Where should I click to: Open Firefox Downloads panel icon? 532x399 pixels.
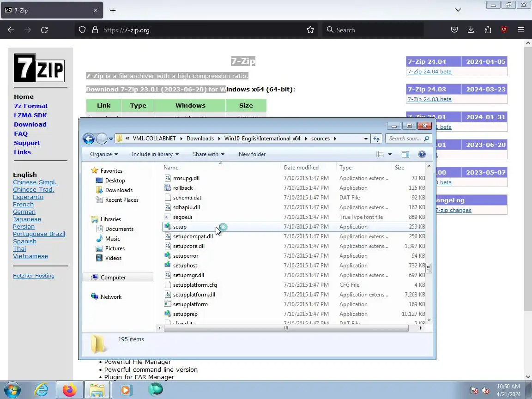471,30
